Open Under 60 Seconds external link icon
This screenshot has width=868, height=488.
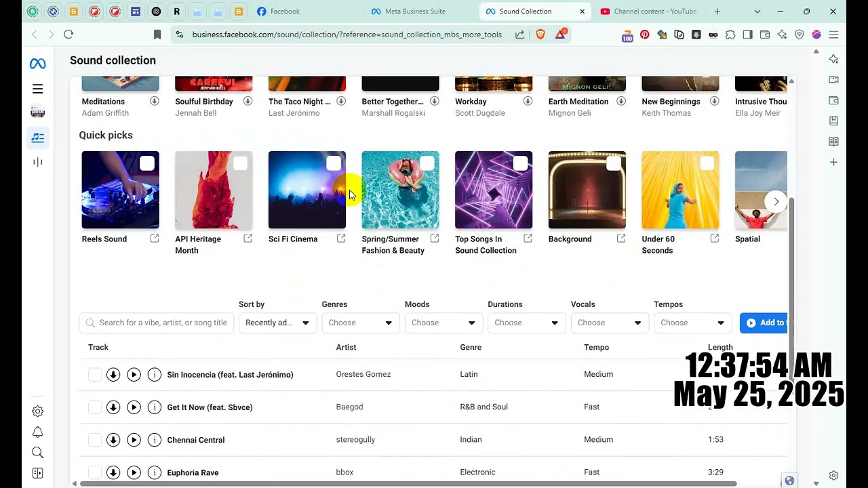(715, 239)
